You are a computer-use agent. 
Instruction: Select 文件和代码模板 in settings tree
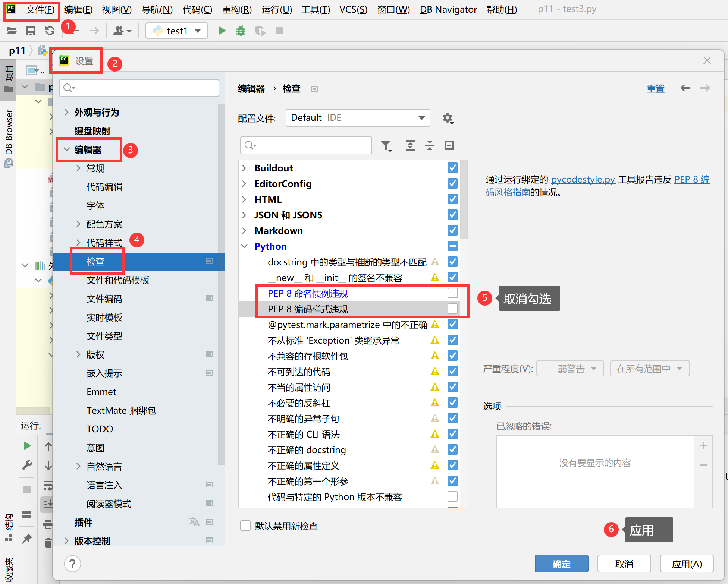(118, 280)
